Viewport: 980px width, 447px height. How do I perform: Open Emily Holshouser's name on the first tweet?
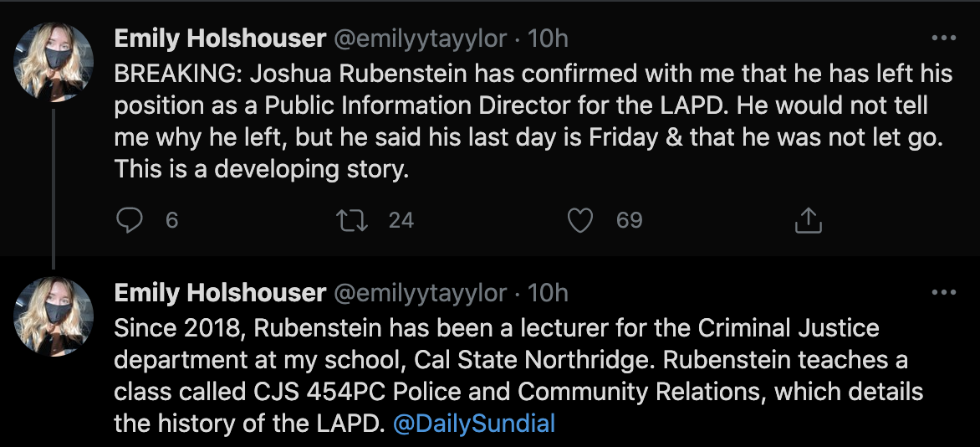(220, 39)
